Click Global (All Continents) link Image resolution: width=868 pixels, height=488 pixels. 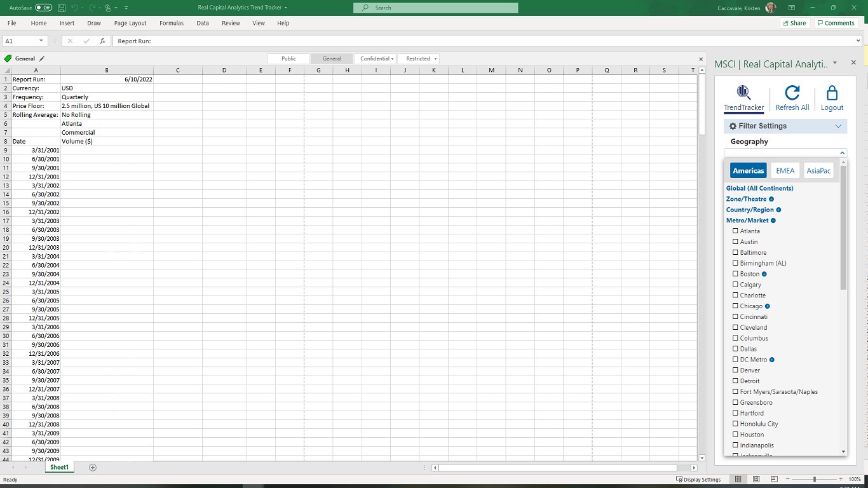tap(760, 188)
